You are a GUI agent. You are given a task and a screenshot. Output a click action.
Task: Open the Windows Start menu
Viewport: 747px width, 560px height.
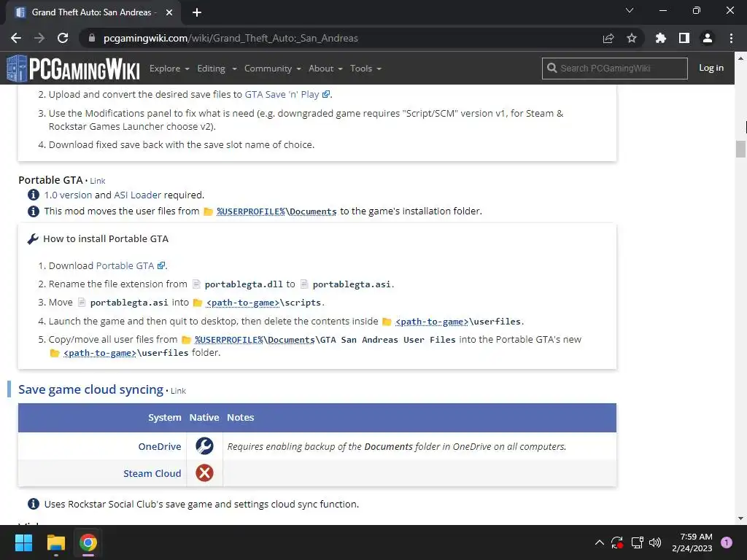coord(23,542)
